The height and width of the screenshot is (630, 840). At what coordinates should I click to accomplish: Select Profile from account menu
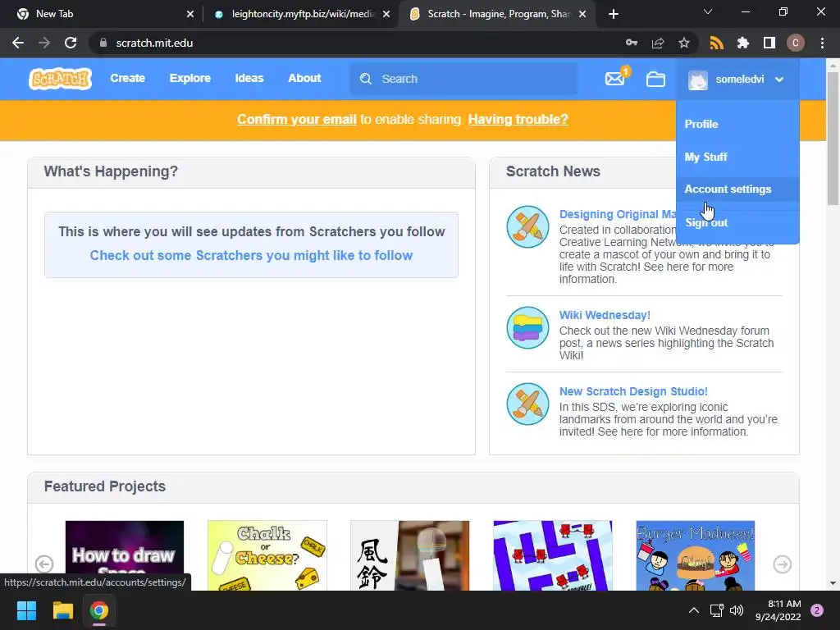pos(701,124)
